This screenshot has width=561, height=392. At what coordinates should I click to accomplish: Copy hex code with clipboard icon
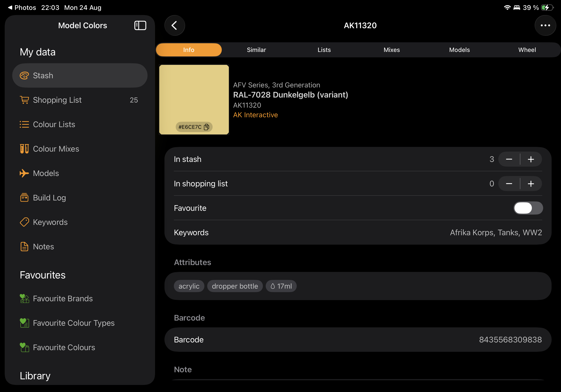tap(206, 127)
